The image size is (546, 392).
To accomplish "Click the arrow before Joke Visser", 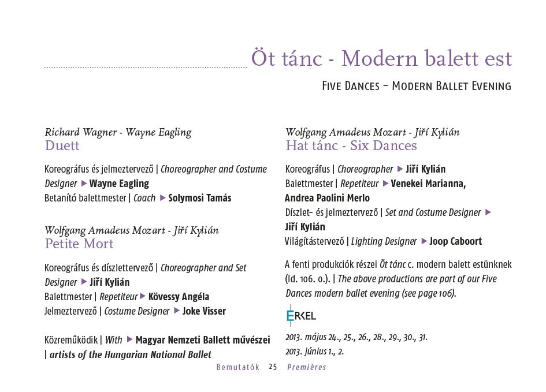I will [177, 310].
